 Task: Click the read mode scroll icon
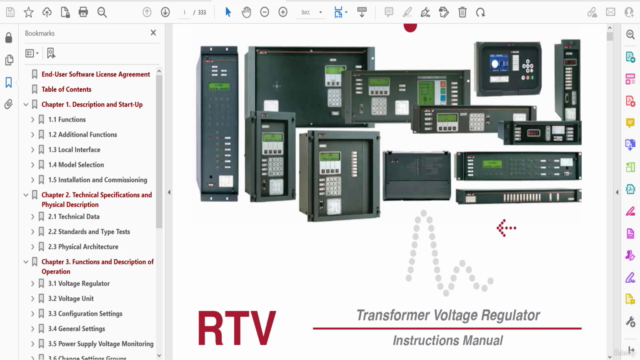click(x=362, y=12)
